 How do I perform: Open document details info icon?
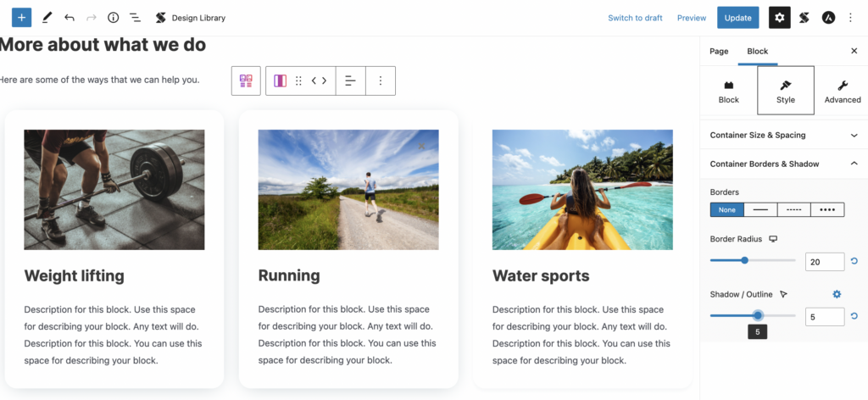point(114,18)
